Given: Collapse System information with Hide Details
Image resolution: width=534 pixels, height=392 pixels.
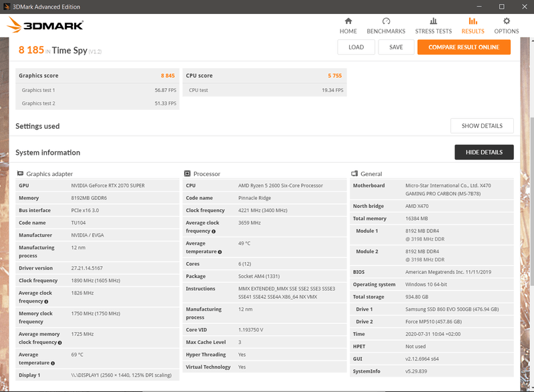Looking at the screenshot, I should tap(484, 153).
